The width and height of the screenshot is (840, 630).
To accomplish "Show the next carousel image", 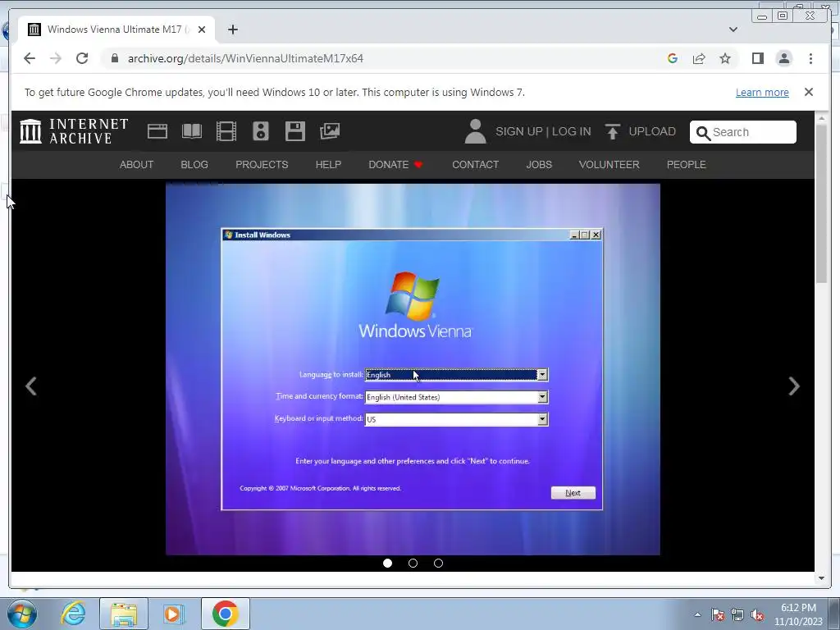I will (794, 386).
